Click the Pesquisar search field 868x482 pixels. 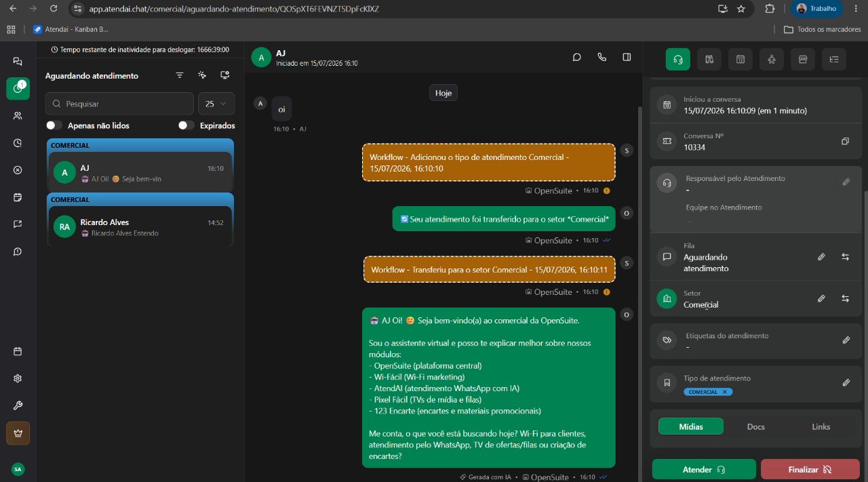pyautogui.click(x=119, y=104)
